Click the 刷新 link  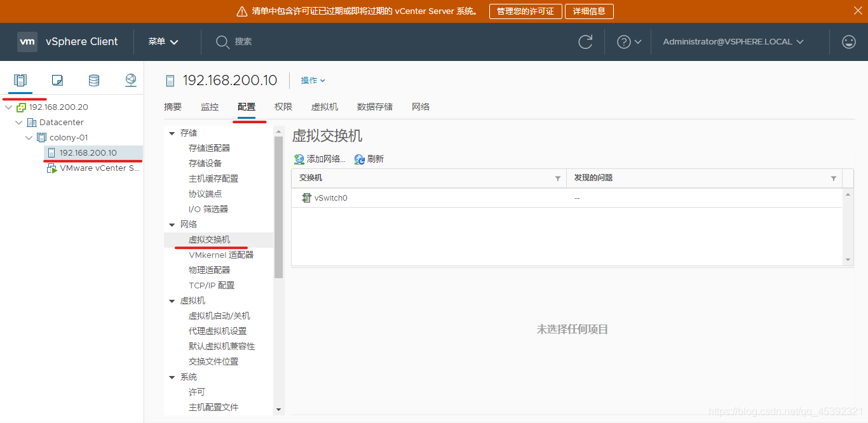376,159
